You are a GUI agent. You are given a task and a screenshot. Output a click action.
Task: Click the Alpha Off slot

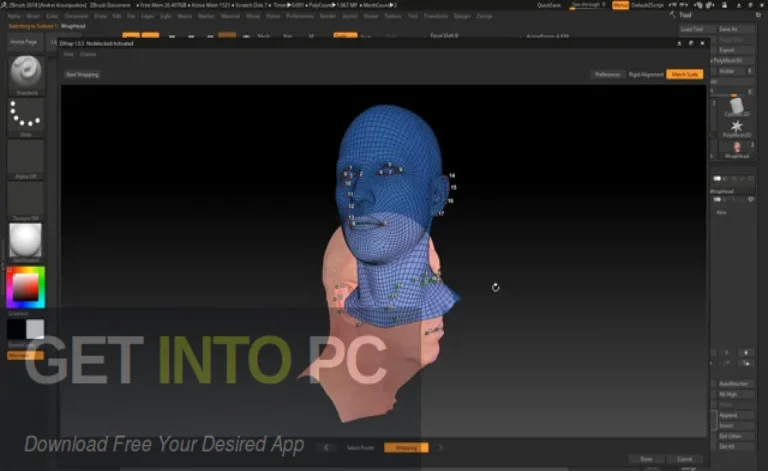(26, 160)
